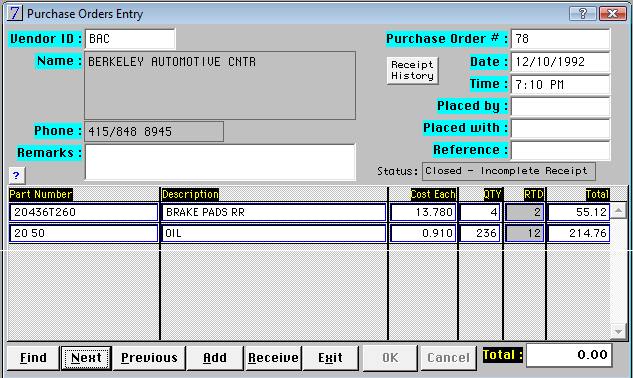
Task: Click the Phone field 415/848 8945
Action: pyautogui.click(x=154, y=132)
